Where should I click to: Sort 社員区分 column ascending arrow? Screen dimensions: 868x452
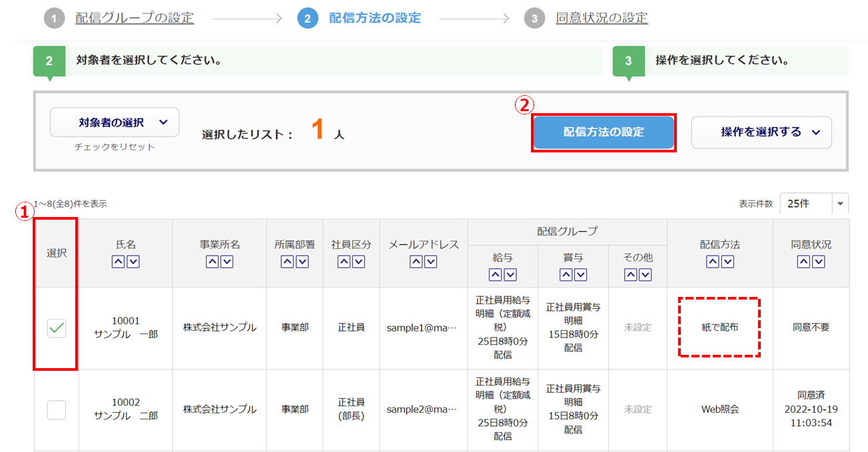point(344,262)
